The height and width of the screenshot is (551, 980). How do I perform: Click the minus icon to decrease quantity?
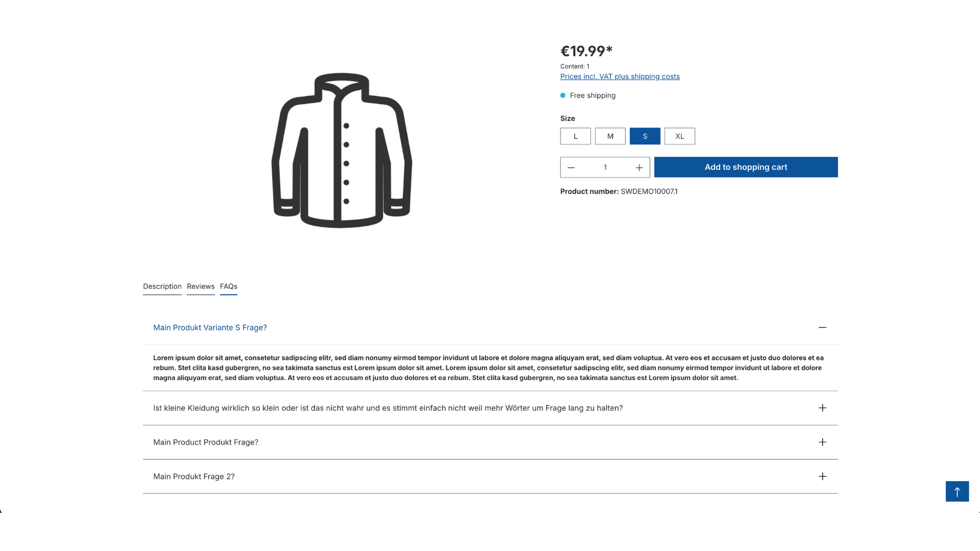point(571,167)
